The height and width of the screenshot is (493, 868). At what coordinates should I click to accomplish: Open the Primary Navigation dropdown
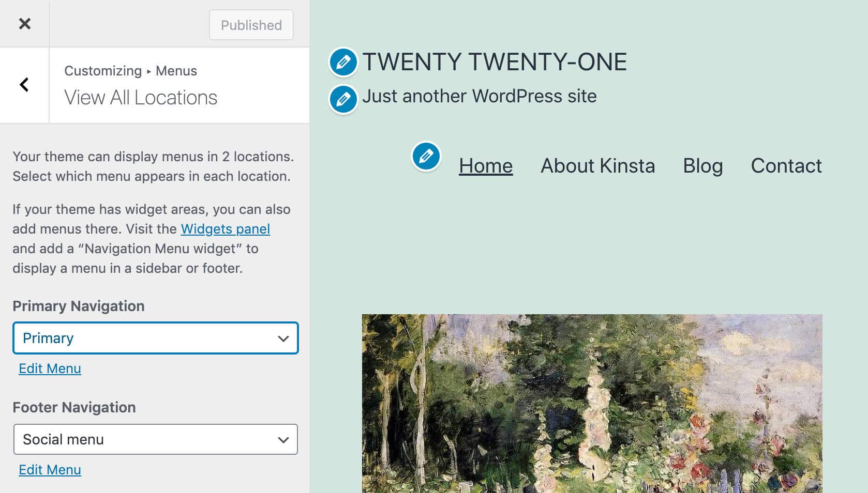point(155,338)
